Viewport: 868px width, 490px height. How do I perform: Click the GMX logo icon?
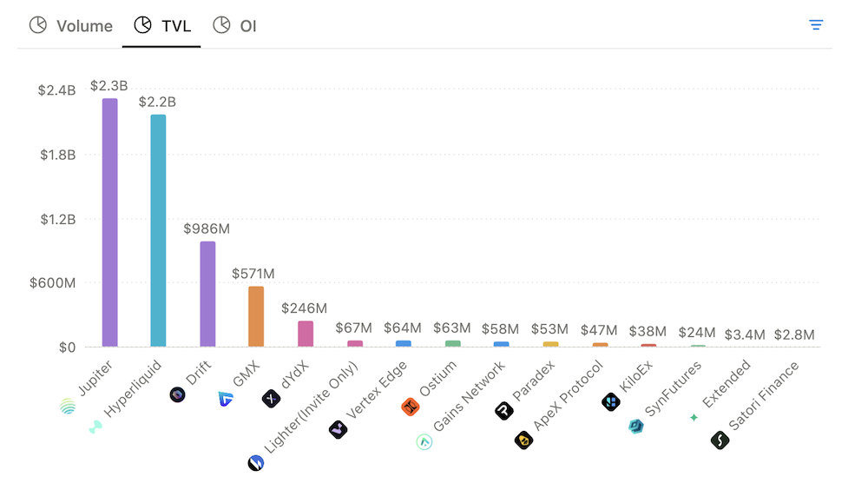pyautogui.click(x=226, y=399)
